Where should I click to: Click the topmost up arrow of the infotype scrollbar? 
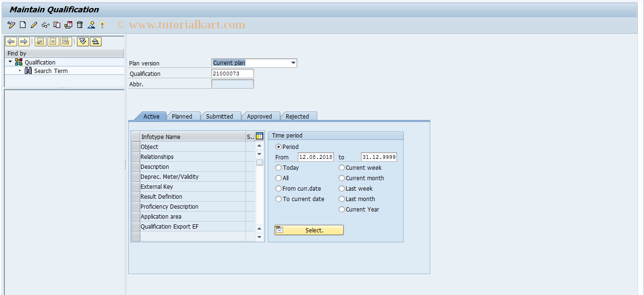tap(259, 146)
